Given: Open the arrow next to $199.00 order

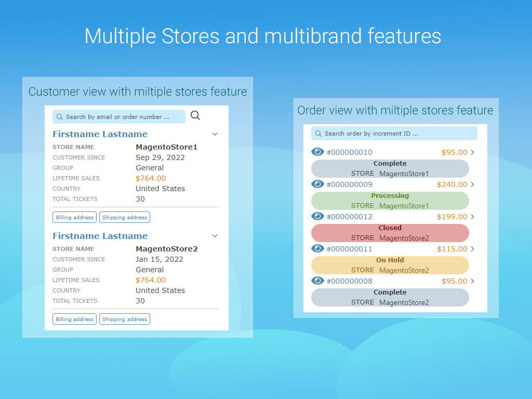Looking at the screenshot, I should (x=472, y=217).
